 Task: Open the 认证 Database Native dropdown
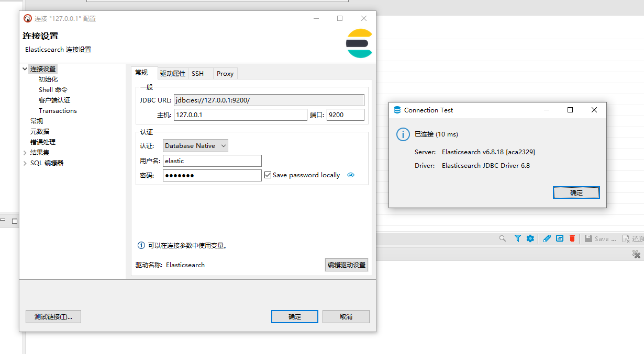click(x=196, y=146)
